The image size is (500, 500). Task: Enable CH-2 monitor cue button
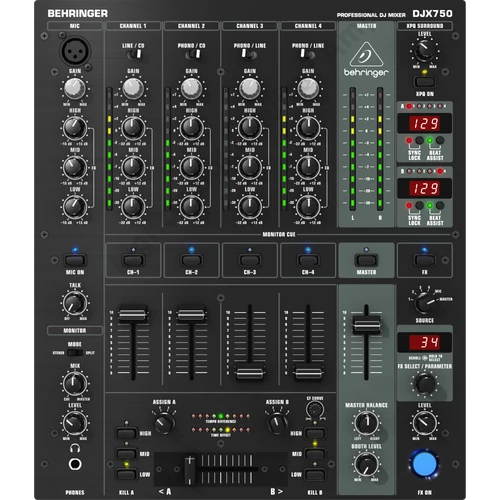(x=191, y=260)
